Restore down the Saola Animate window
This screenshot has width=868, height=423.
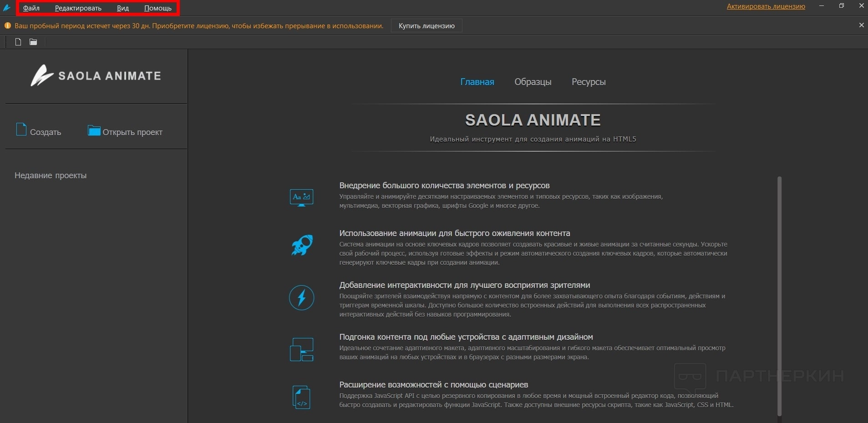tap(842, 6)
